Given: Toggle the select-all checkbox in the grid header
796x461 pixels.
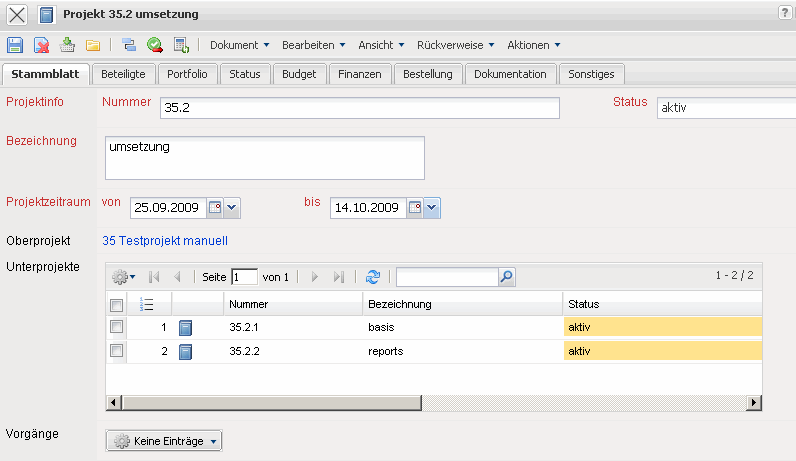Looking at the screenshot, I should click(116, 304).
